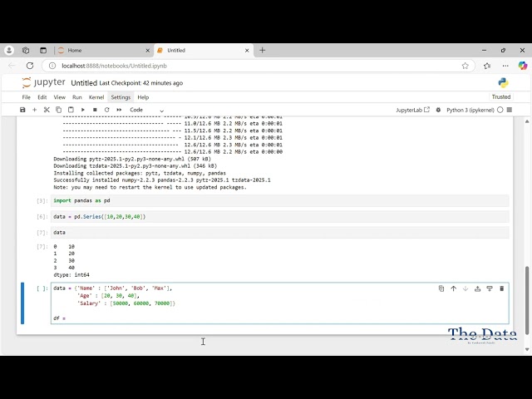Click the scrollbar down arrow
The image size is (532, 399).
tap(527, 349)
